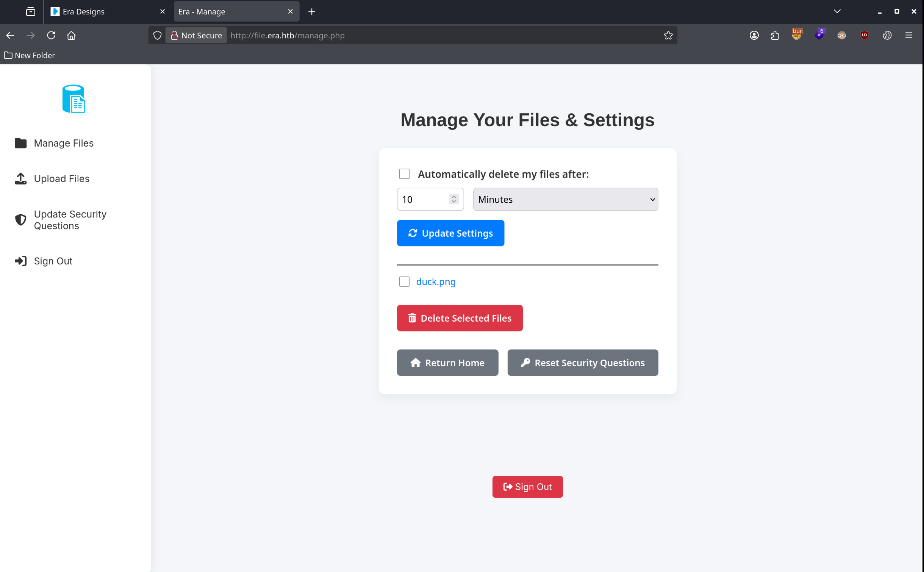The height and width of the screenshot is (572, 924).
Task: Choose Sign Out in the sidebar
Action: click(53, 261)
